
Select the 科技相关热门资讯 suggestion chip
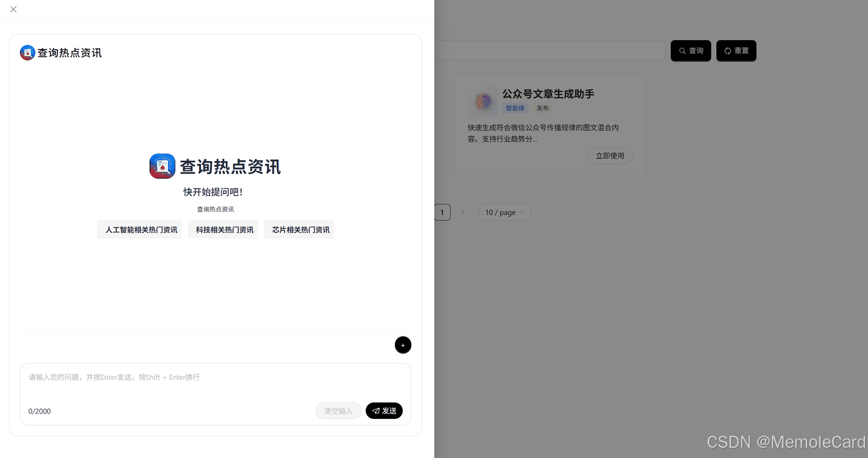[223, 229]
